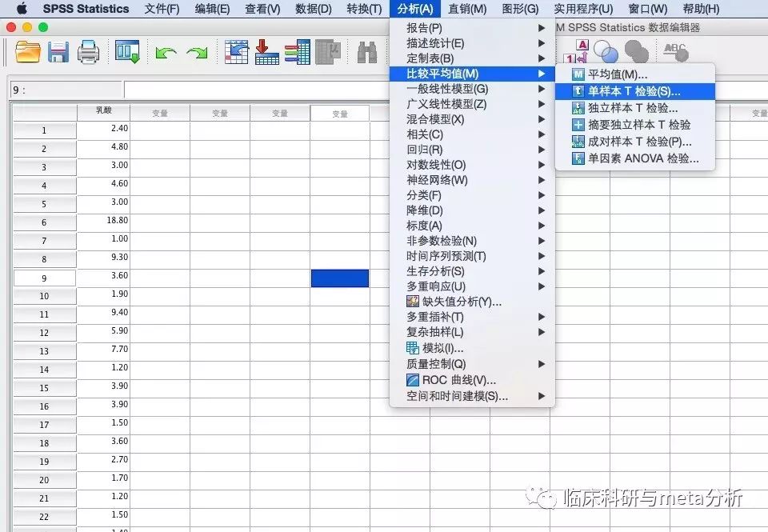Expand the 报告(P) submenu
This screenshot has height=532, width=768.
tap(472, 28)
